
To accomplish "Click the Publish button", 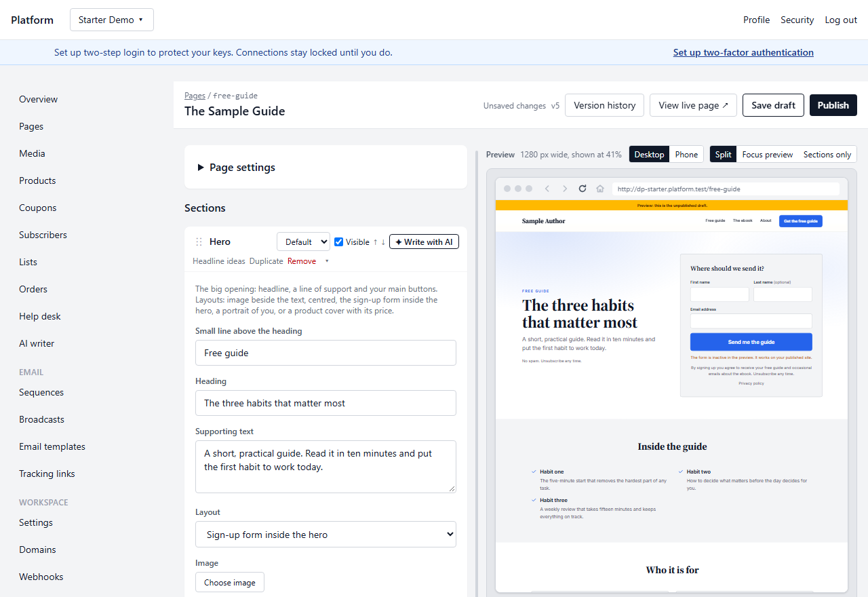I will [x=833, y=105].
